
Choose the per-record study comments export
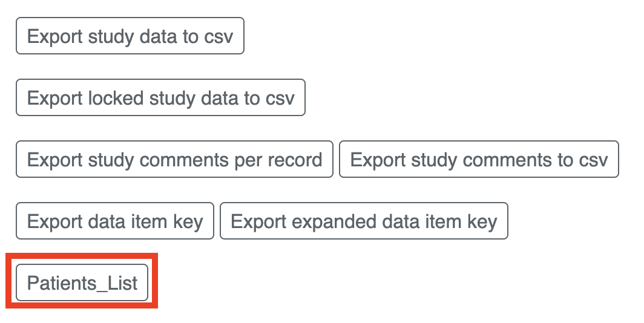coord(174,160)
